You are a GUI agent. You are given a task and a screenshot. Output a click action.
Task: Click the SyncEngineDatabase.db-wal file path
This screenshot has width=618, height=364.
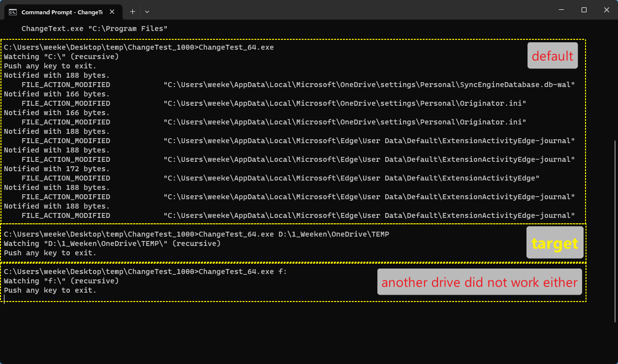point(369,85)
